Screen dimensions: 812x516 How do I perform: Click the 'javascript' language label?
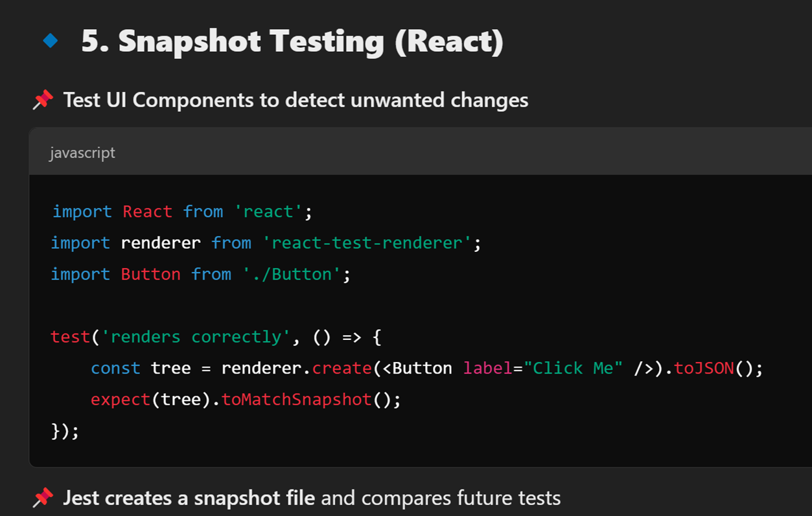[82, 153]
